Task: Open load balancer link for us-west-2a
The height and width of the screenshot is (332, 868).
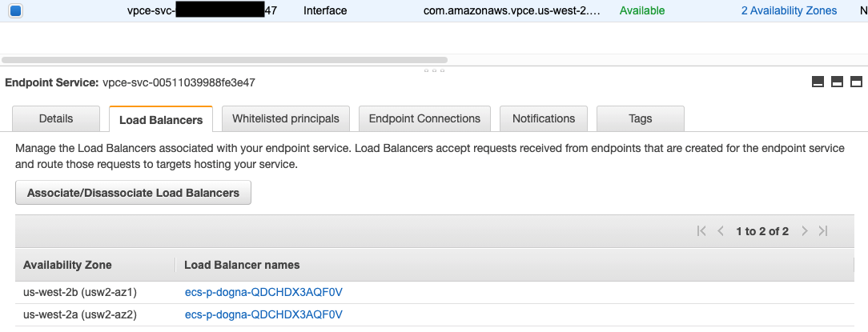Action: coord(263,314)
